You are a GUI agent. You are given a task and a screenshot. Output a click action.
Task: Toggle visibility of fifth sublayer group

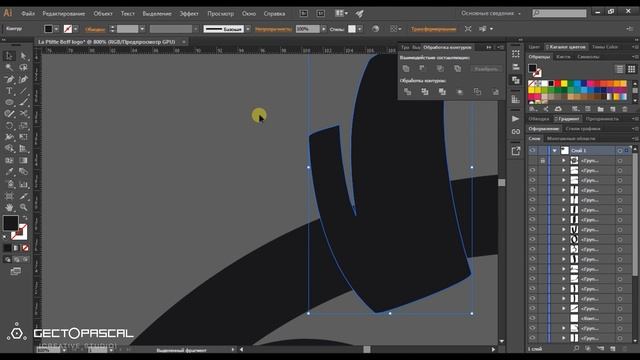[532, 200]
